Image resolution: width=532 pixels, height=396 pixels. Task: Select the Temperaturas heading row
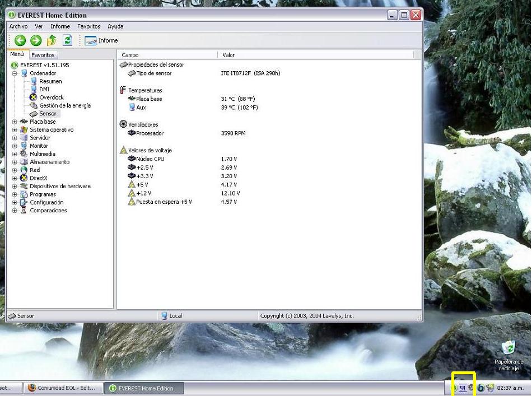269,90
